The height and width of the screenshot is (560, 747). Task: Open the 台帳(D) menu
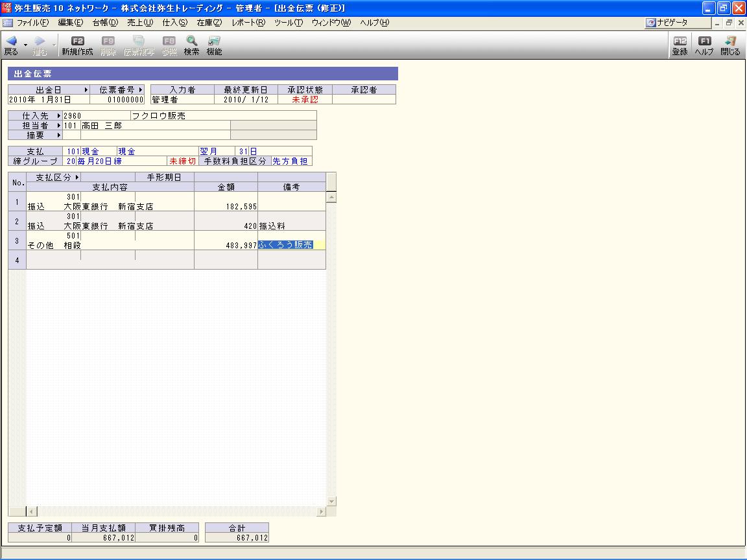tap(105, 23)
